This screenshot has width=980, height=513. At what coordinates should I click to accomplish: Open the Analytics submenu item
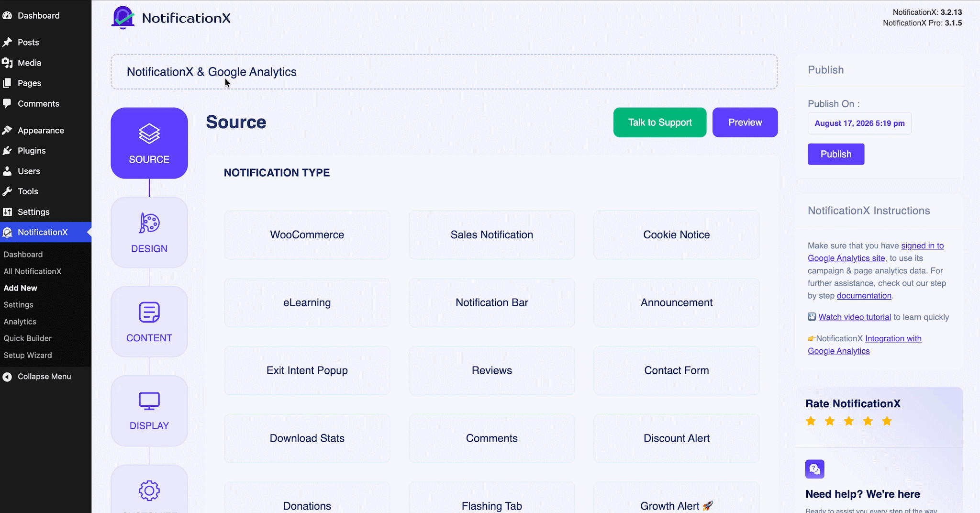tap(20, 322)
